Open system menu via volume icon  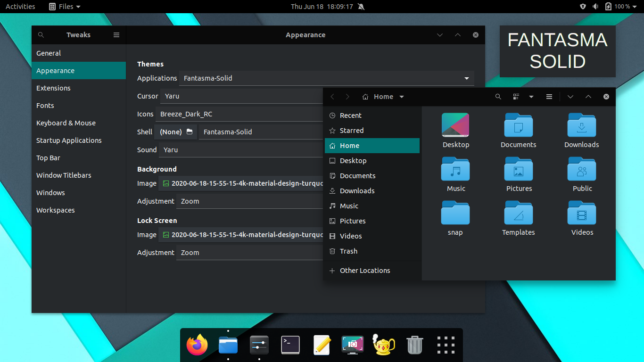[595, 7]
